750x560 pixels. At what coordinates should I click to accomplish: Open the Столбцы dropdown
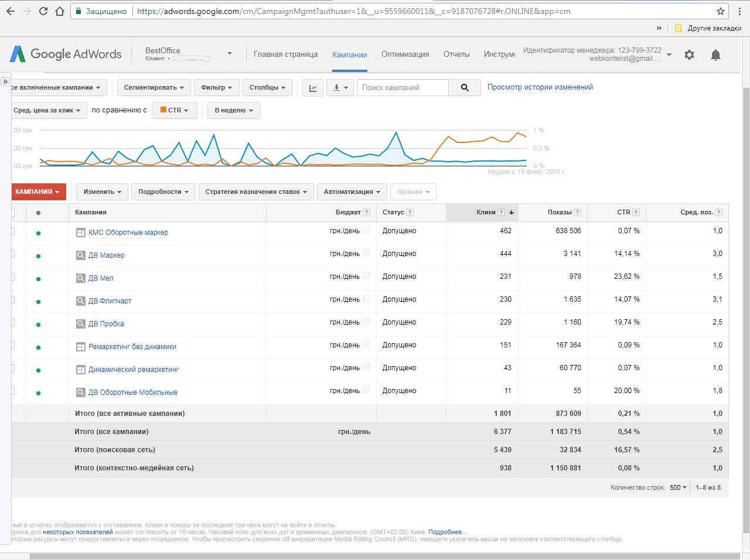[267, 88]
